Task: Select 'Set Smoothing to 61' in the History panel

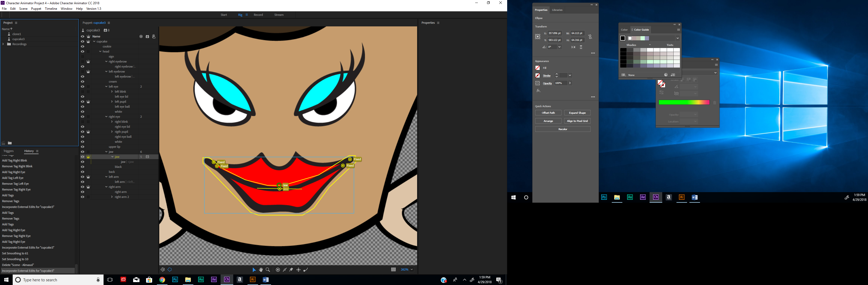Action: [15, 253]
